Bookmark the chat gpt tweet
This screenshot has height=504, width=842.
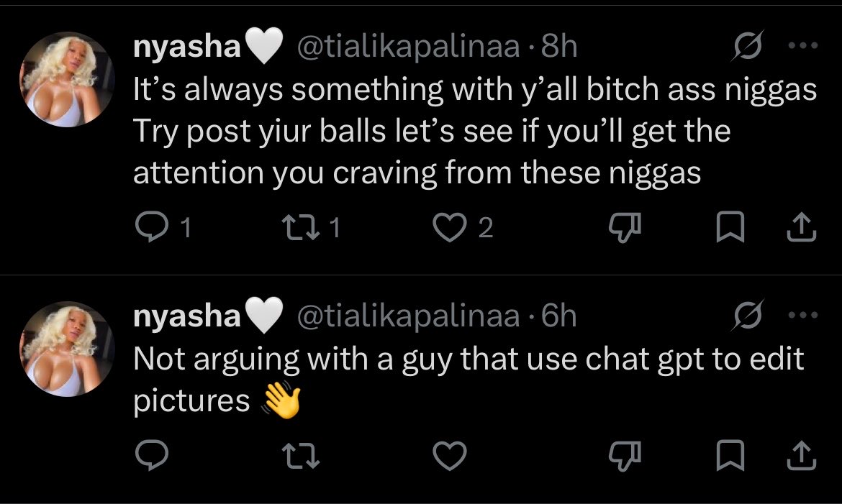click(730, 455)
